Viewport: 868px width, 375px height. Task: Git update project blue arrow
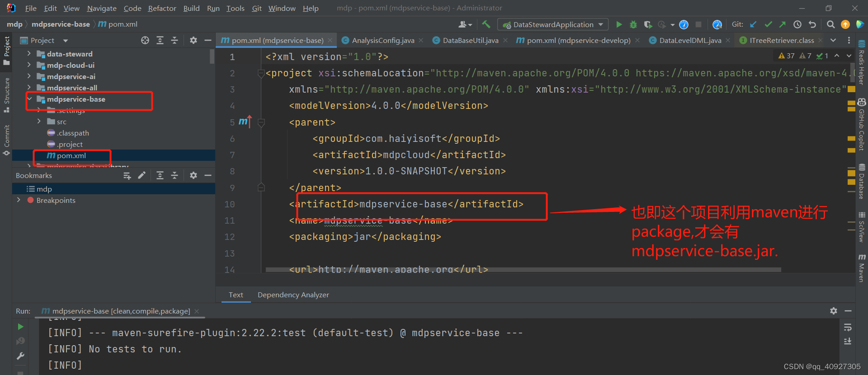coord(753,24)
